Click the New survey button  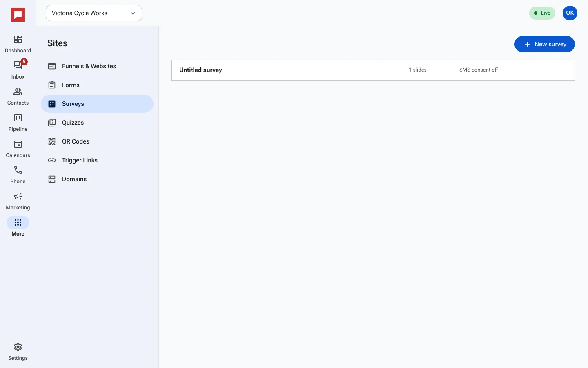pyautogui.click(x=544, y=44)
